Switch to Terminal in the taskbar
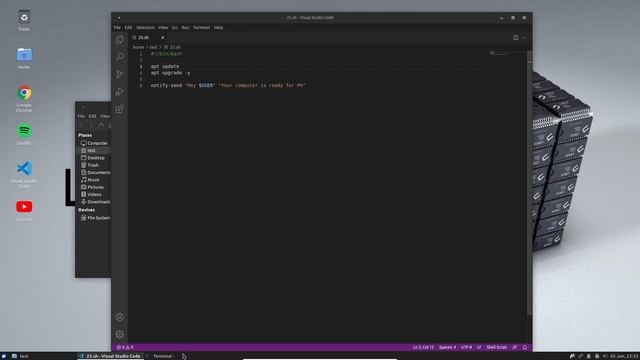The width and height of the screenshot is (640, 360). (163, 356)
